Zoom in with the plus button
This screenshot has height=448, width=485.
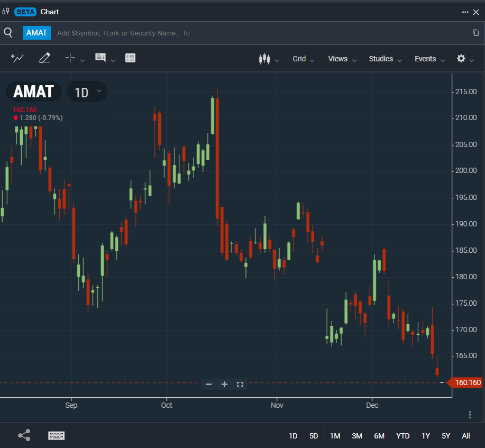(x=225, y=385)
